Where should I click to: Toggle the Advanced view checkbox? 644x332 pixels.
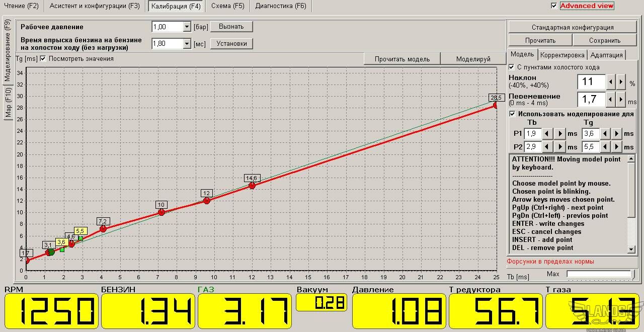554,6
